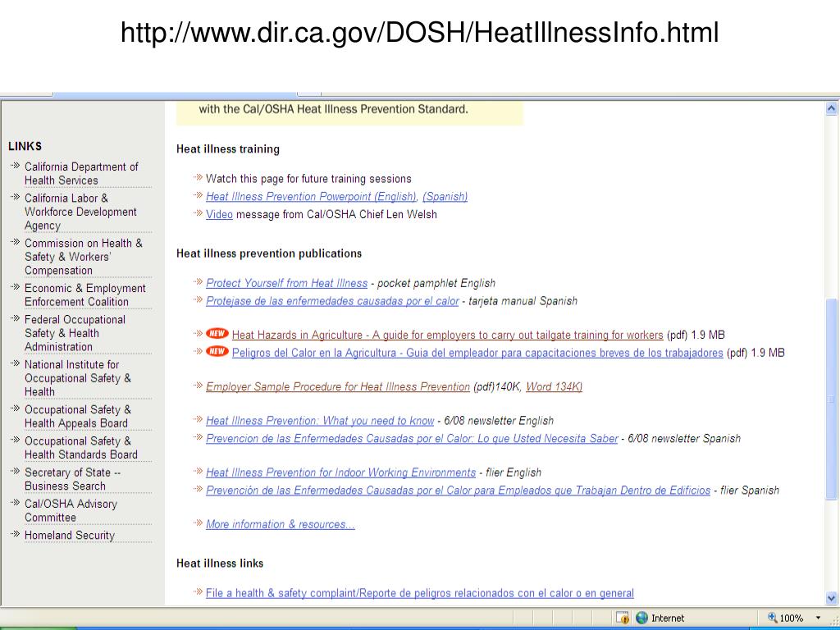Click the scrollbar down arrow
840x630 pixels.
(831, 598)
